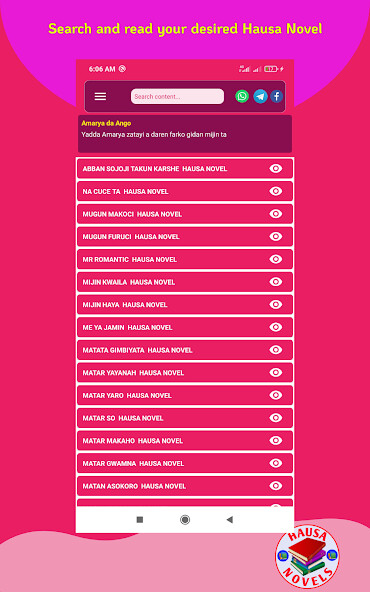Screen dimensions: 370x592
Task: Open Matan Asokoro Hausa Novel entry
Action: [x=185, y=486]
